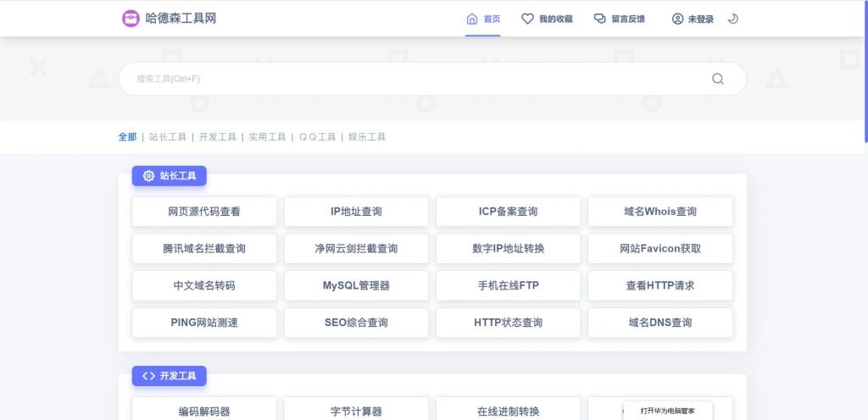The image size is (868, 420).
Task: Click the gear icon on 站长工具 header
Action: pos(149,176)
